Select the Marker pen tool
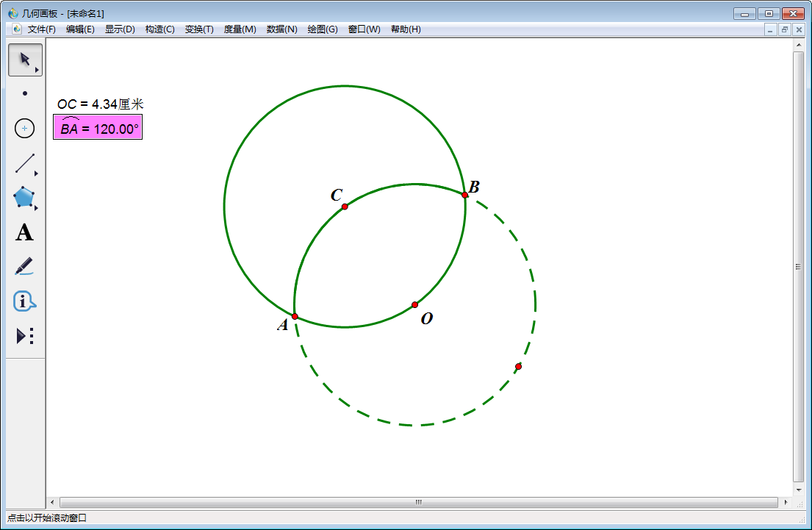Image resolution: width=812 pixels, height=530 pixels. [x=24, y=266]
